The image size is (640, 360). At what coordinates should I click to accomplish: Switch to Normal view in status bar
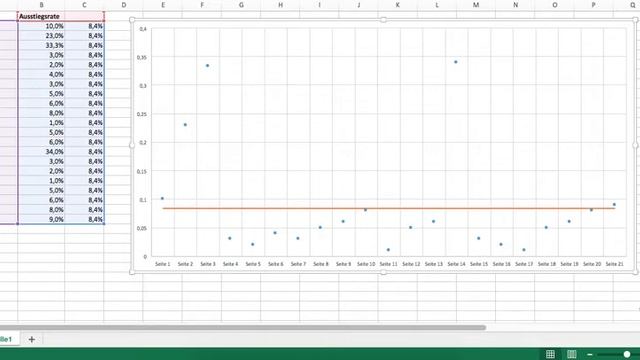(x=550, y=354)
